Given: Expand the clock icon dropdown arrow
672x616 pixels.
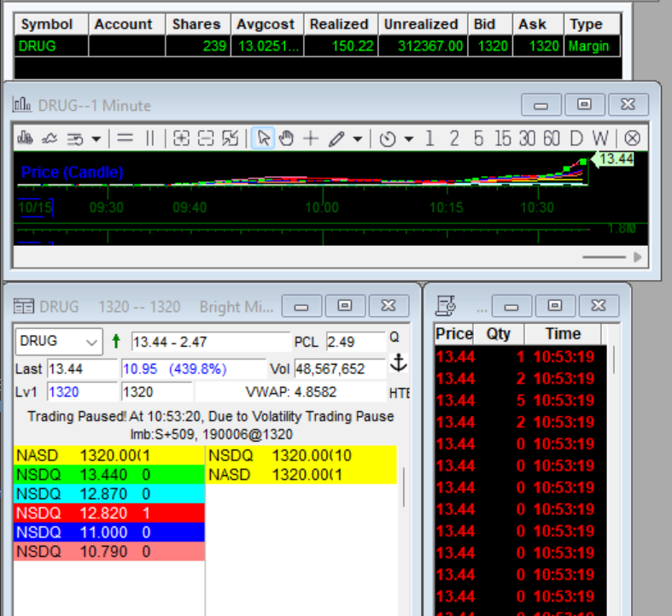Looking at the screenshot, I should (408, 139).
